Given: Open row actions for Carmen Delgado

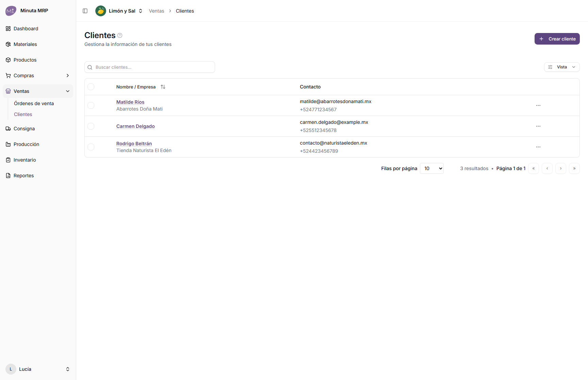Looking at the screenshot, I should pos(538,126).
